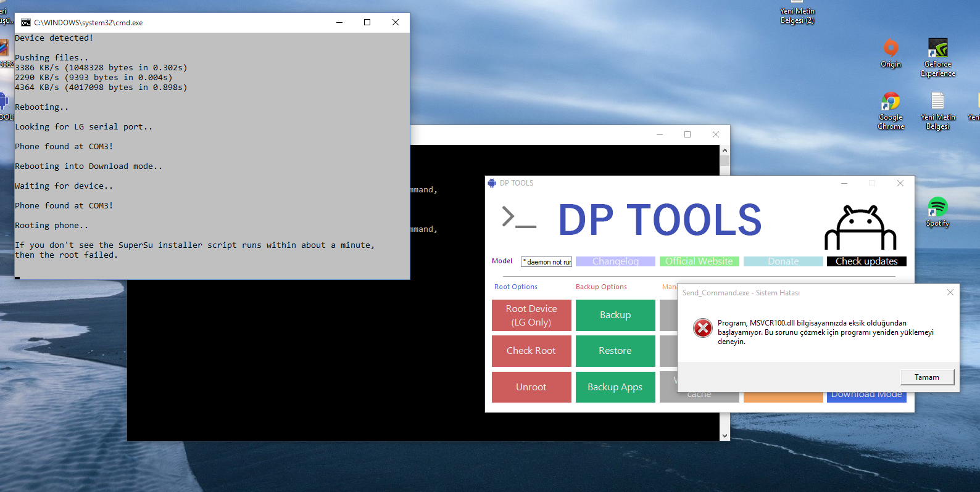
Task: Close the cmd.exe window
Action: pos(396,22)
